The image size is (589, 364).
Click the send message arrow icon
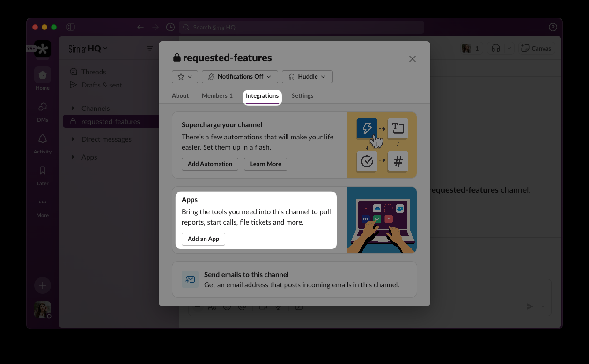click(530, 306)
